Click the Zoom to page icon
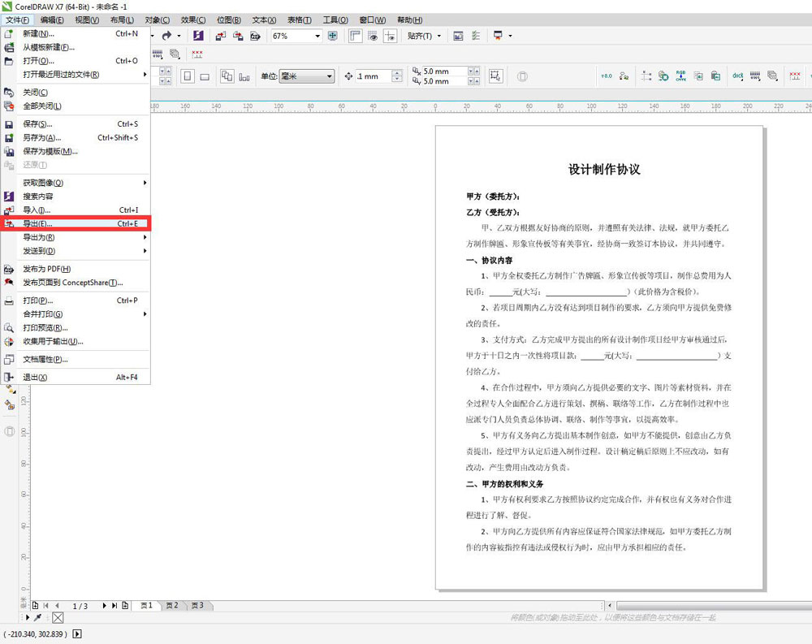This screenshot has height=644, width=812. [332, 36]
